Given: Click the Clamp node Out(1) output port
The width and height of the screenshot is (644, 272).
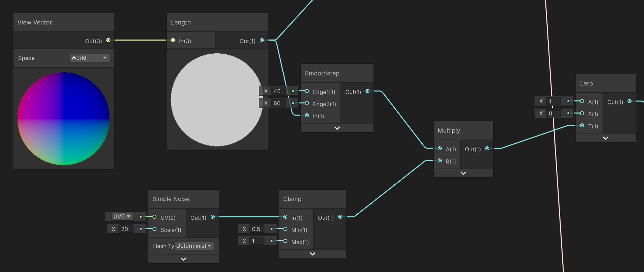Looking at the screenshot, I should click(340, 217).
